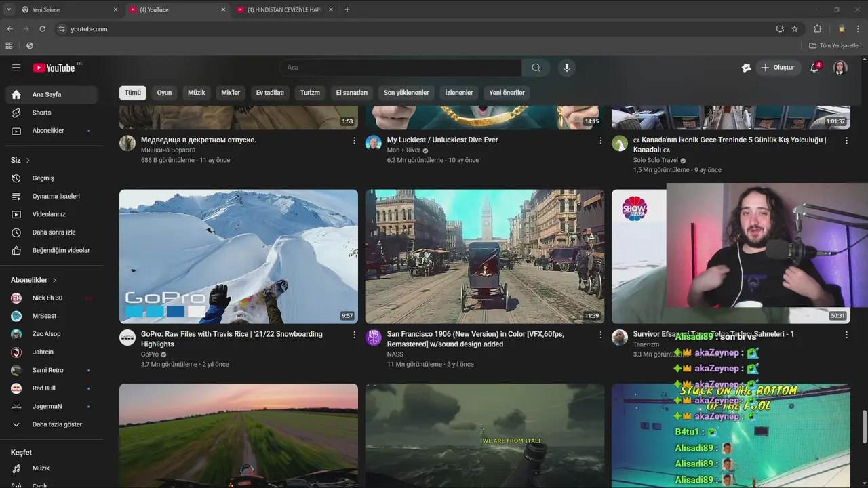The width and height of the screenshot is (868, 488).
Task: Open the NASS channel avatar
Action: (x=374, y=338)
